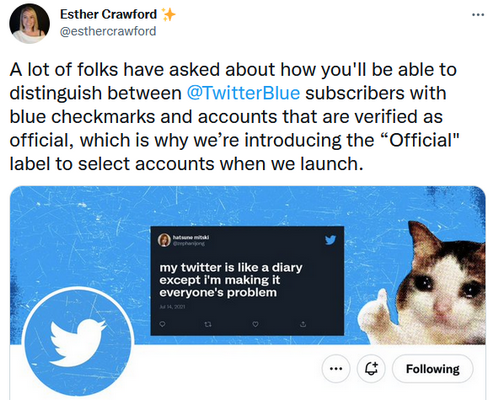Image resolution: width=499 pixels, height=400 pixels.
Task: Click the crying cat thumbs-up image
Action: click(422, 283)
